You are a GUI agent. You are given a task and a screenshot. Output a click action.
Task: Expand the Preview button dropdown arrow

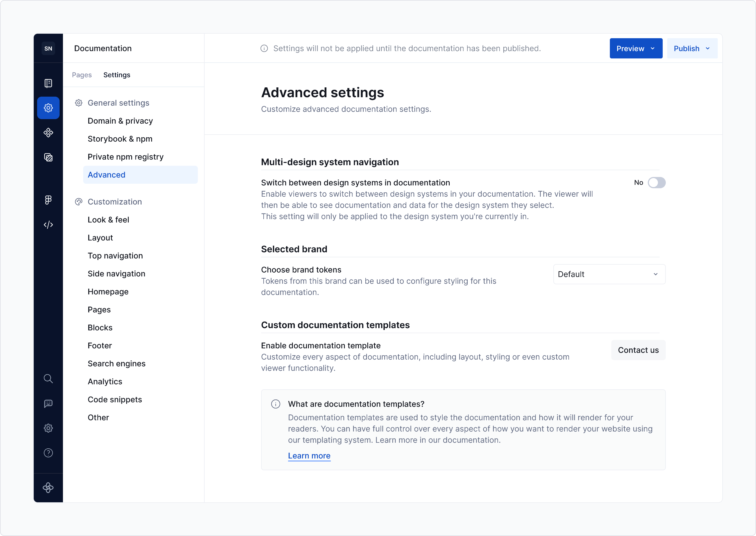coord(653,48)
